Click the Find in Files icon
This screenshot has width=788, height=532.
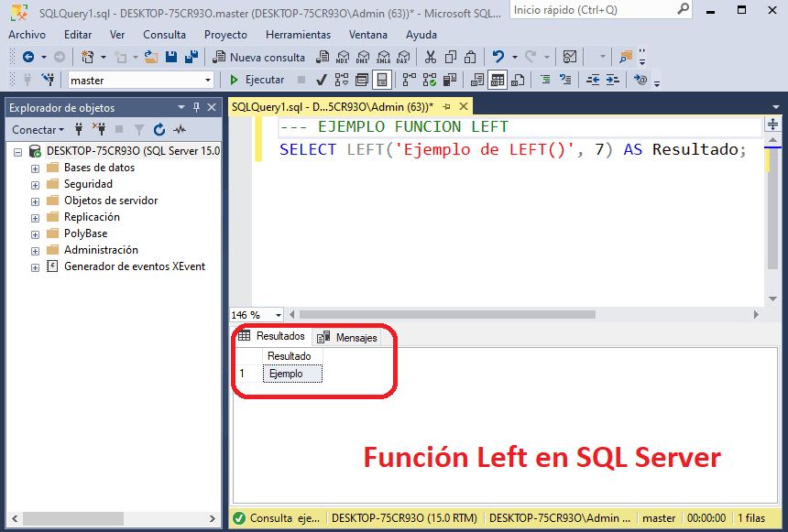(626, 57)
